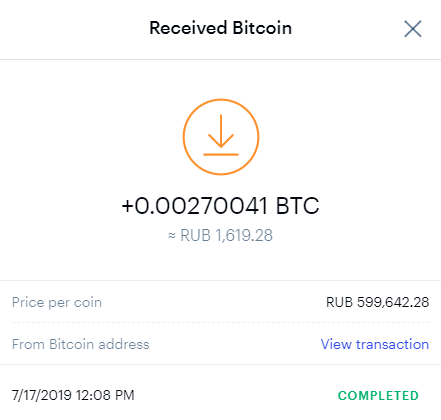441x420 pixels.
Task: Select the RUB prefix in price row
Action: (339, 302)
